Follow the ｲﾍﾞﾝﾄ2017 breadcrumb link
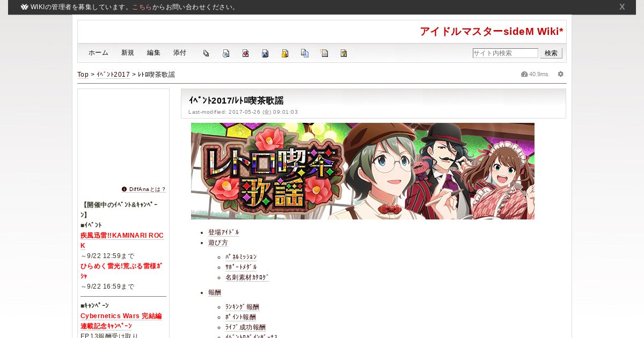 [x=113, y=75]
